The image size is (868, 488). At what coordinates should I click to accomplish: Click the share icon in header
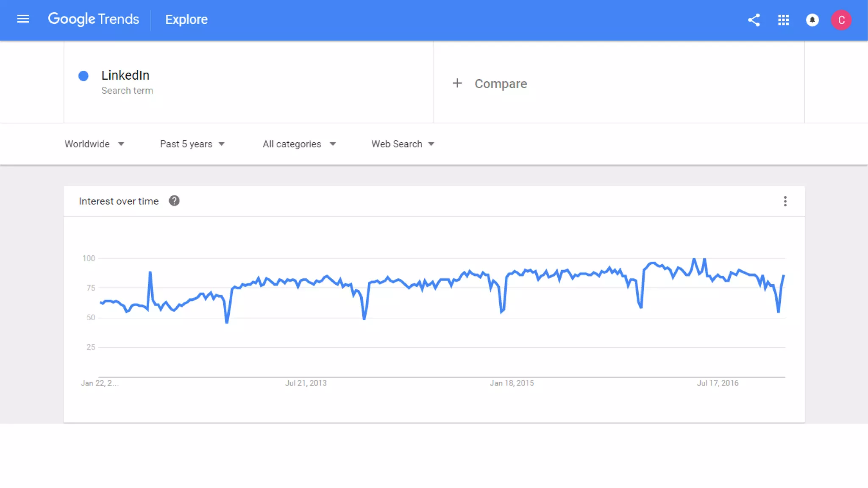pos(754,20)
